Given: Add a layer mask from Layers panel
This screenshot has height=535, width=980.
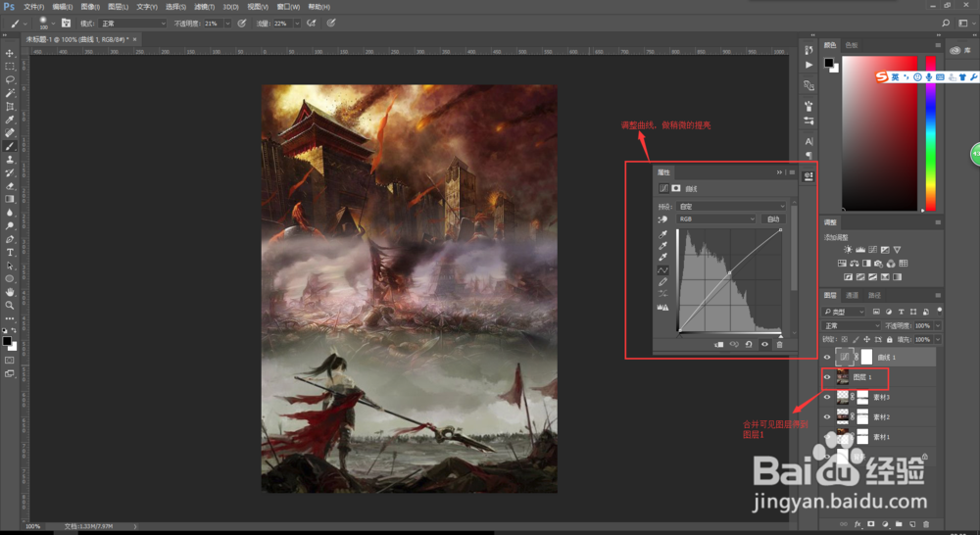Looking at the screenshot, I should 870,524.
